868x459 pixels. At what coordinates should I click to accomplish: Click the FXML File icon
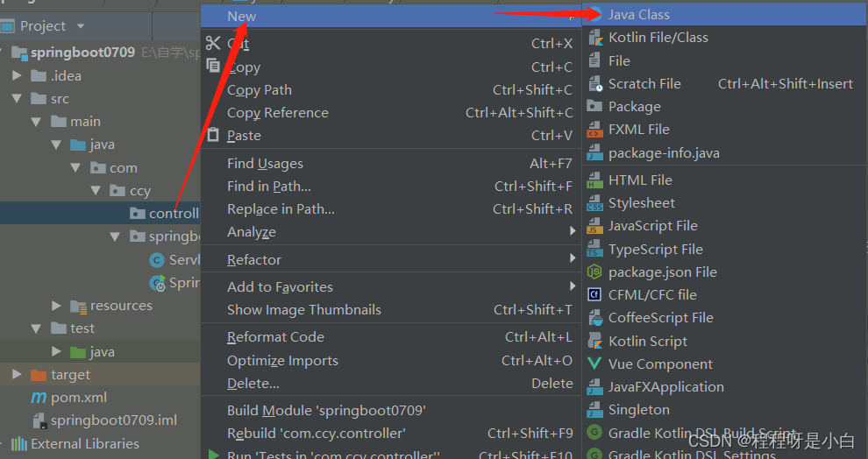pos(594,130)
